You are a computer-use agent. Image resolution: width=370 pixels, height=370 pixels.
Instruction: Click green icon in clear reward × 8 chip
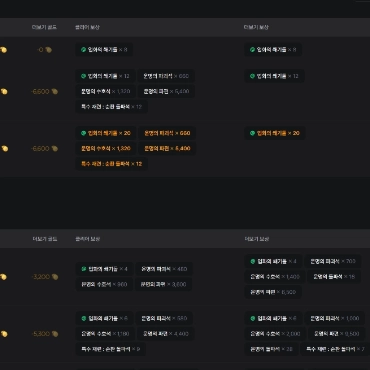[x=84, y=50]
